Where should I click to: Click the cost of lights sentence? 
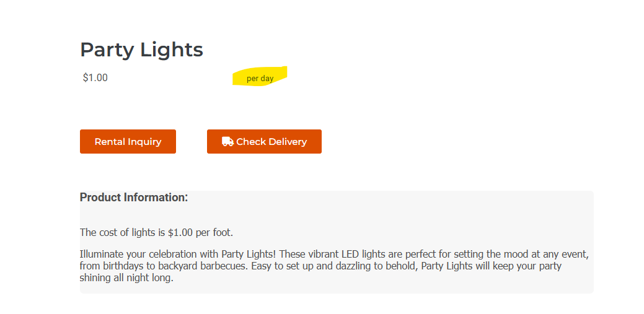[156, 233]
